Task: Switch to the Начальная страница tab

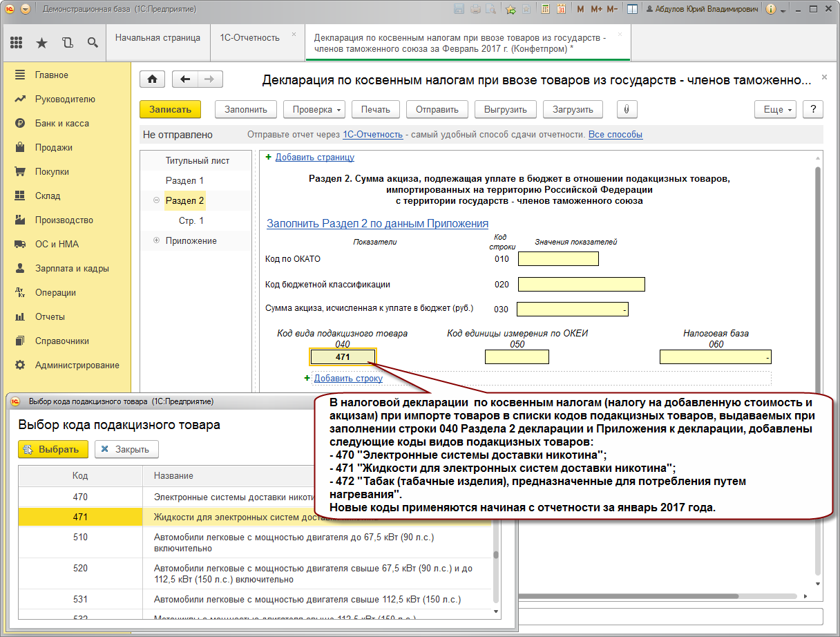Action: (157, 38)
